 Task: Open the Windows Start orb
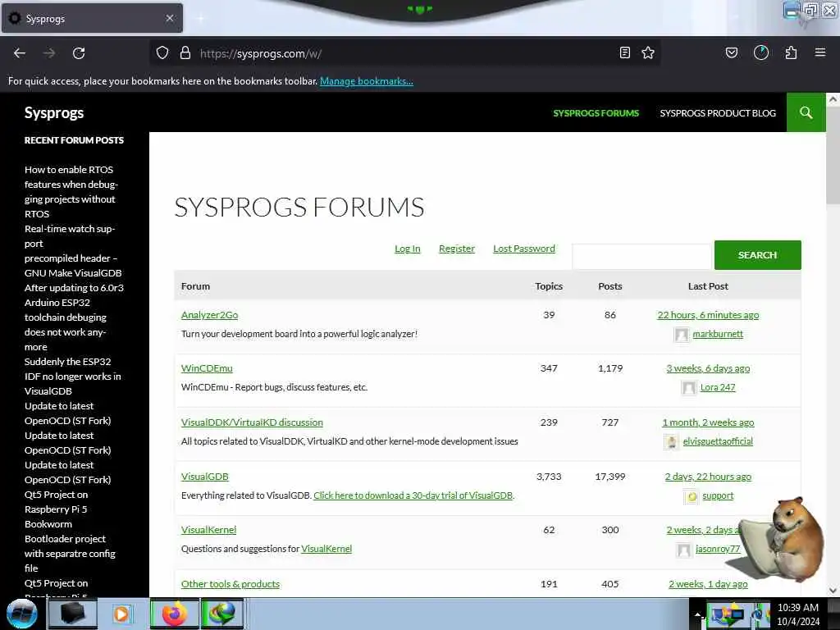(x=21, y=614)
